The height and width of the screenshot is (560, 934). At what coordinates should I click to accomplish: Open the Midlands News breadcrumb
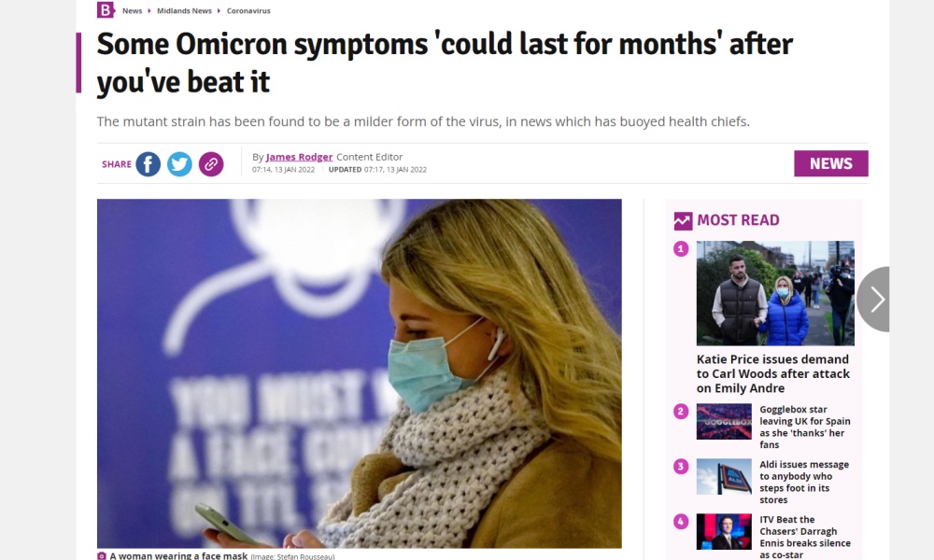tap(184, 10)
